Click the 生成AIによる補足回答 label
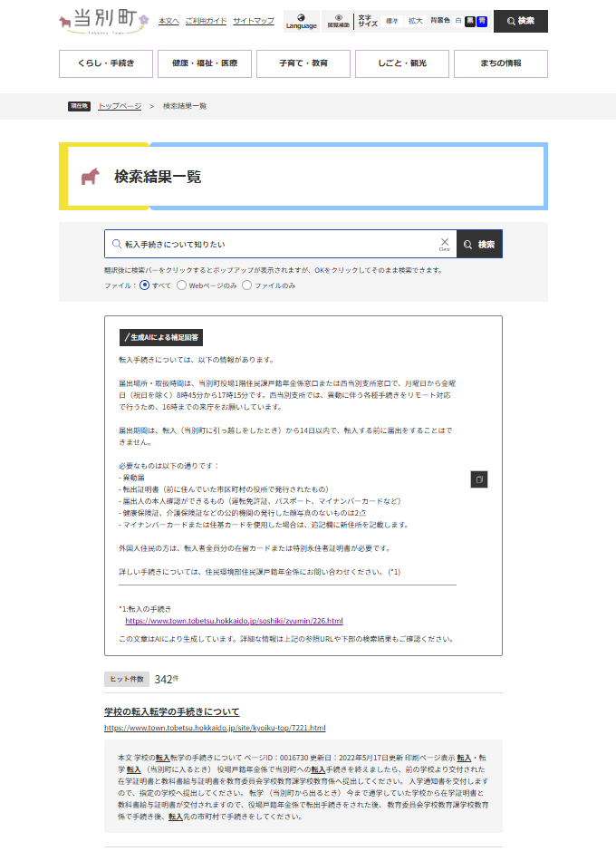This screenshot has width=616, height=851. [161, 337]
